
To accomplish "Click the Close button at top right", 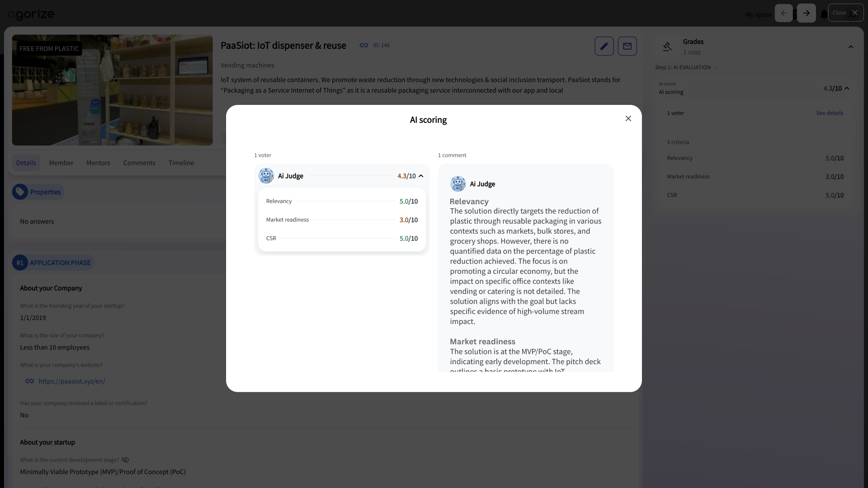I will [840, 12].
